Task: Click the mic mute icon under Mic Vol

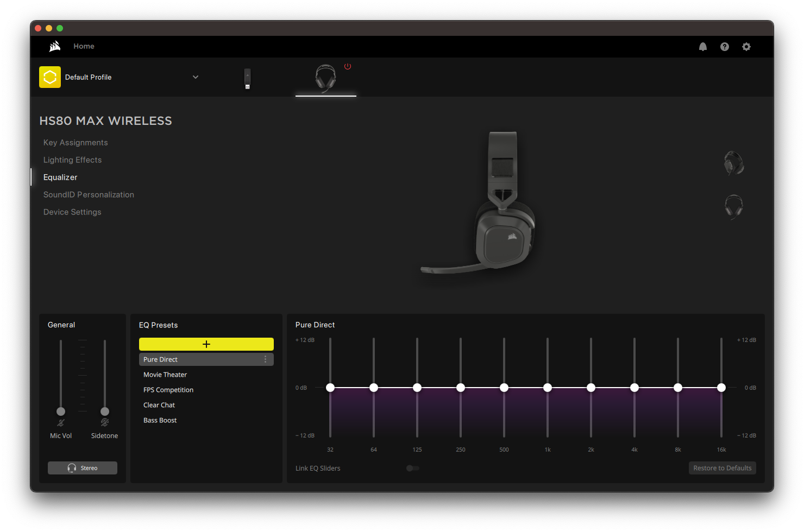Action: click(x=61, y=422)
